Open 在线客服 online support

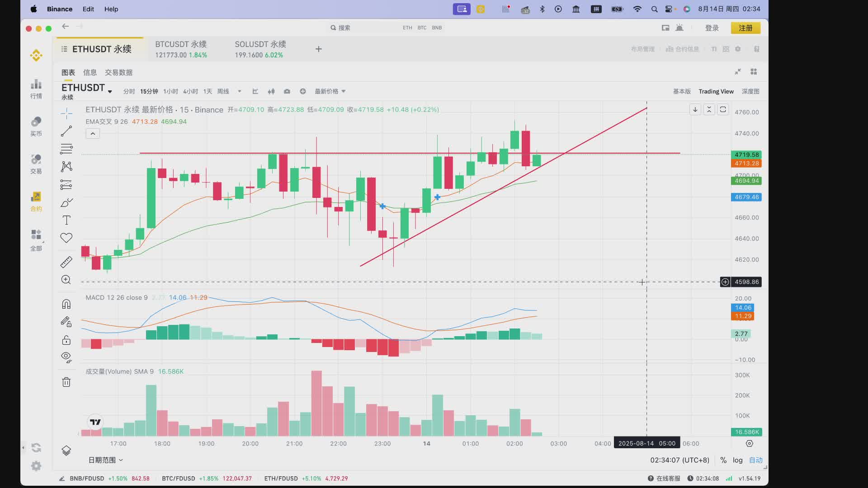pyautogui.click(x=664, y=479)
